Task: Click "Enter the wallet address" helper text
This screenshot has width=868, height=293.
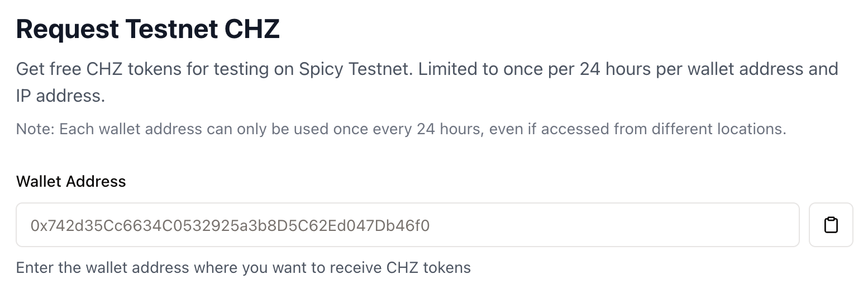Action: 102,268
